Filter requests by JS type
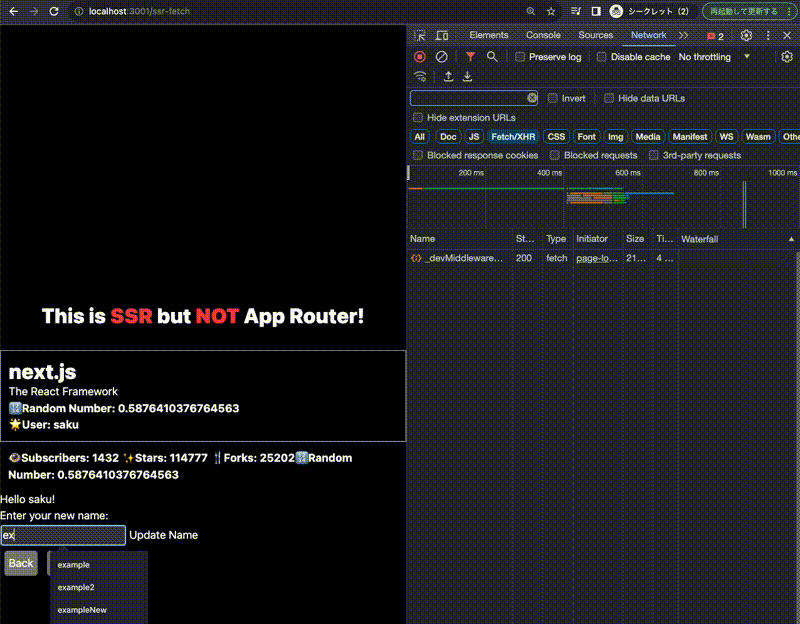Image resolution: width=800 pixels, height=624 pixels. coord(474,137)
